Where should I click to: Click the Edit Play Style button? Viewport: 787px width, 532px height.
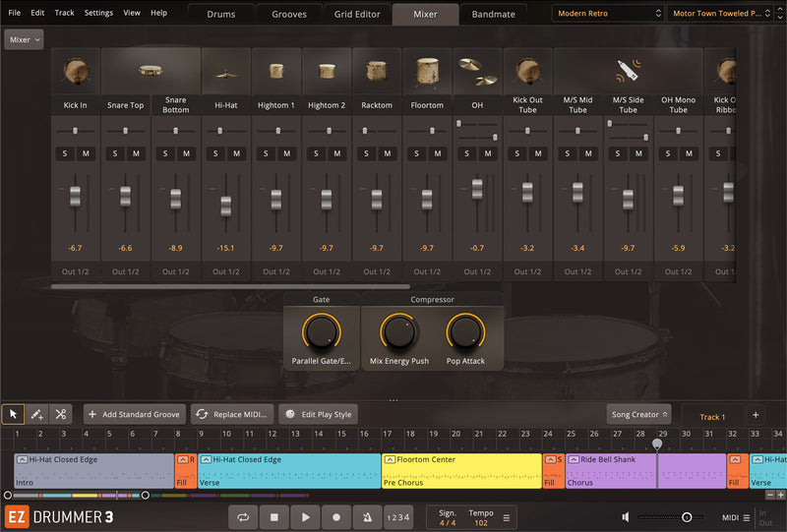pos(320,415)
